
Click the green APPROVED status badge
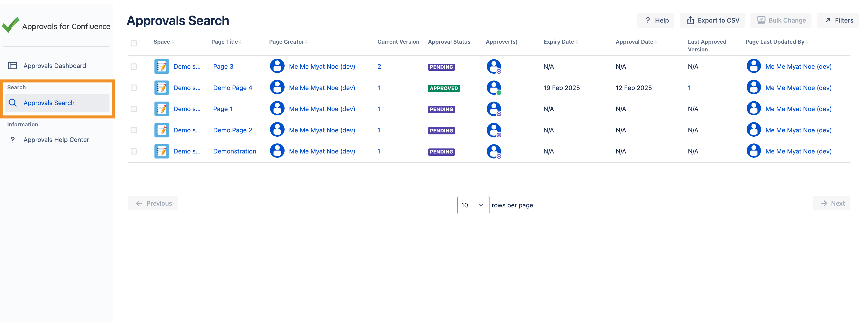click(444, 88)
